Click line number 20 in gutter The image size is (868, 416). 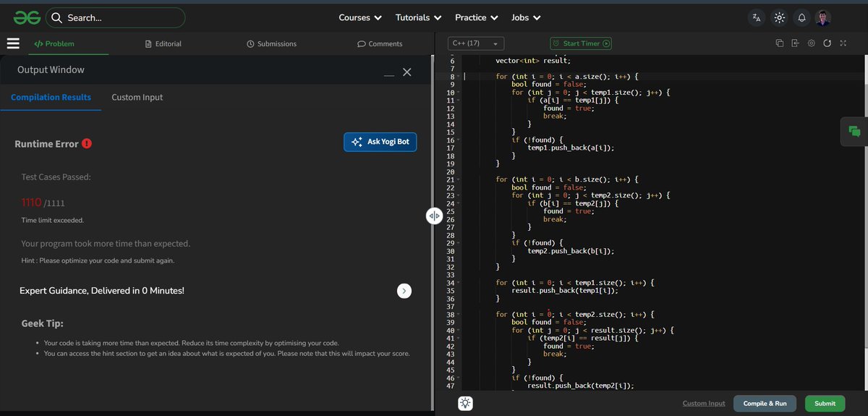click(449, 171)
